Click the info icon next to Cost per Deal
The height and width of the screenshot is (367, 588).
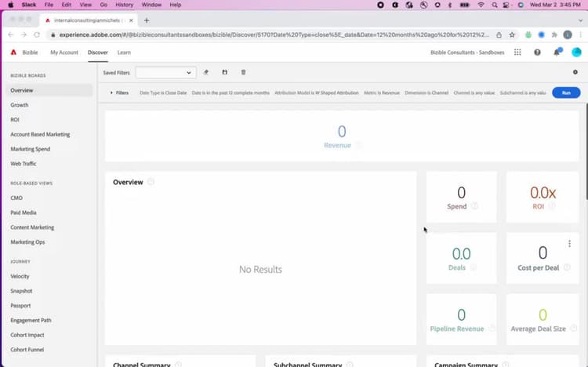click(567, 267)
